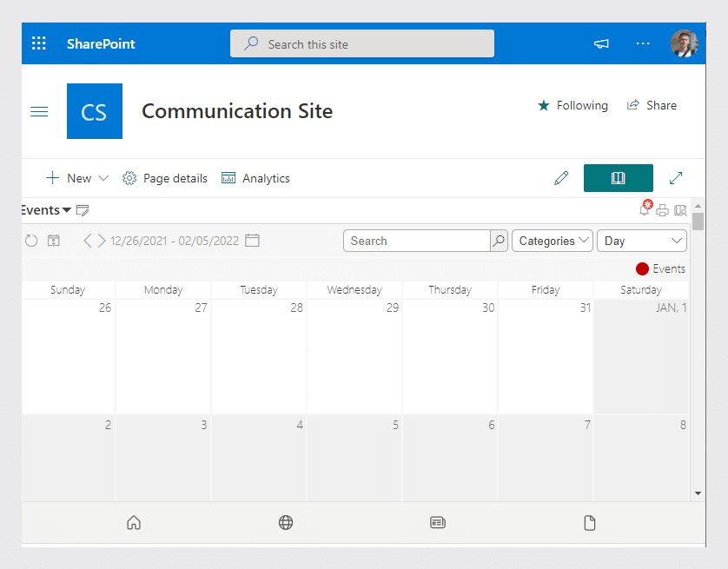The image size is (728, 569).
Task: Select the JAN, 1 day cell
Action: point(641,356)
